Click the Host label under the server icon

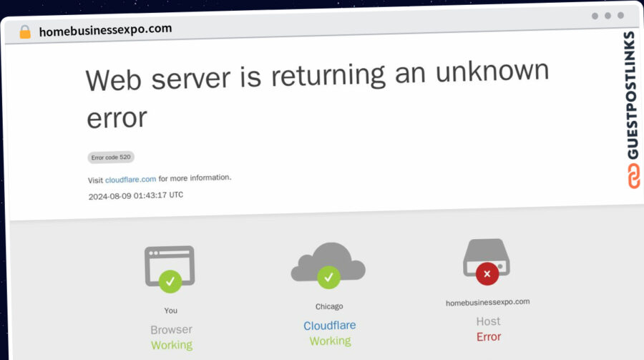488,321
